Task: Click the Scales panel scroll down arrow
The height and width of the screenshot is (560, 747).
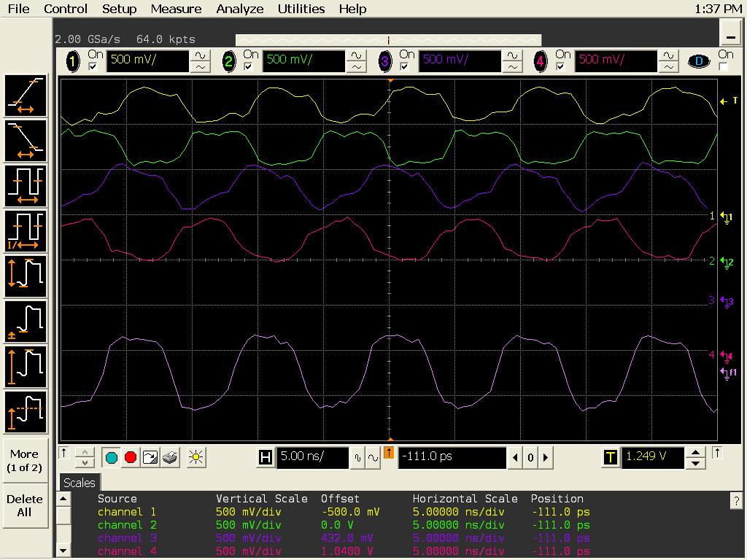Action: (x=63, y=551)
